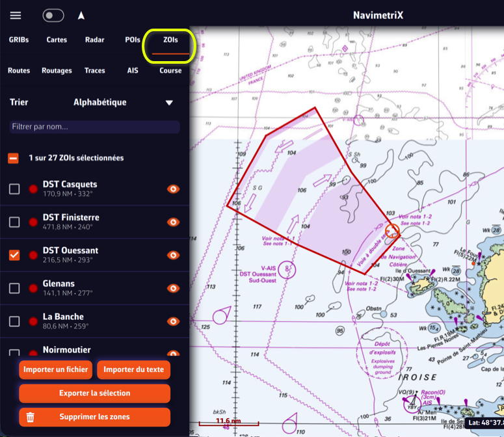504x437 pixels.
Task: Click Importer un fichier button
Action: 56,369
